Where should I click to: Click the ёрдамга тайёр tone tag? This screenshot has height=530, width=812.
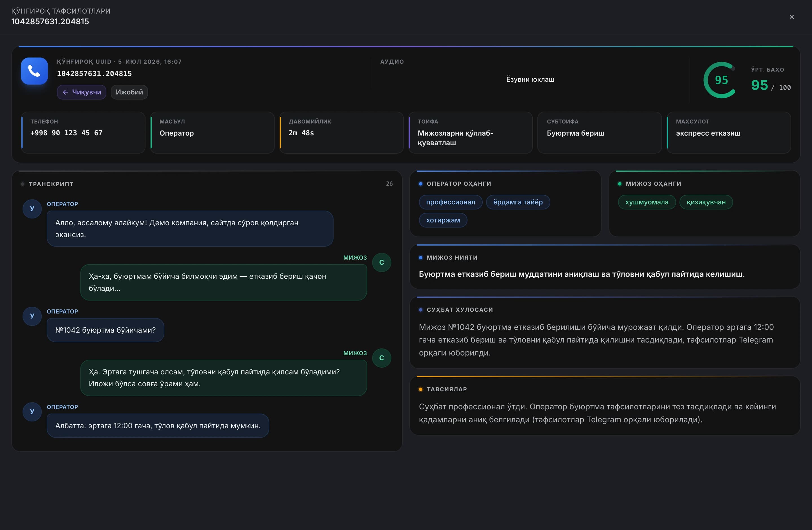pyautogui.click(x=518, y=202)
